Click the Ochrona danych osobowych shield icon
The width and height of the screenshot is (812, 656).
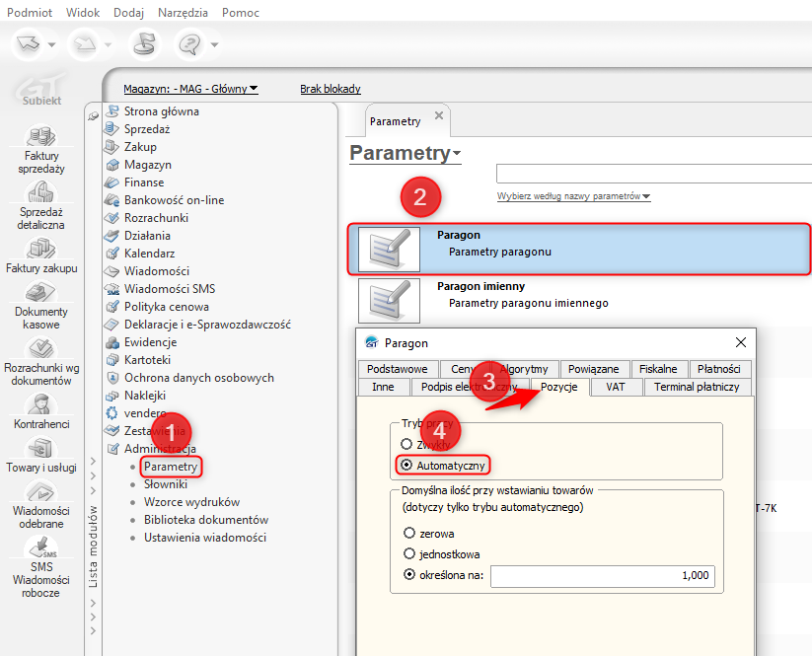112,378
